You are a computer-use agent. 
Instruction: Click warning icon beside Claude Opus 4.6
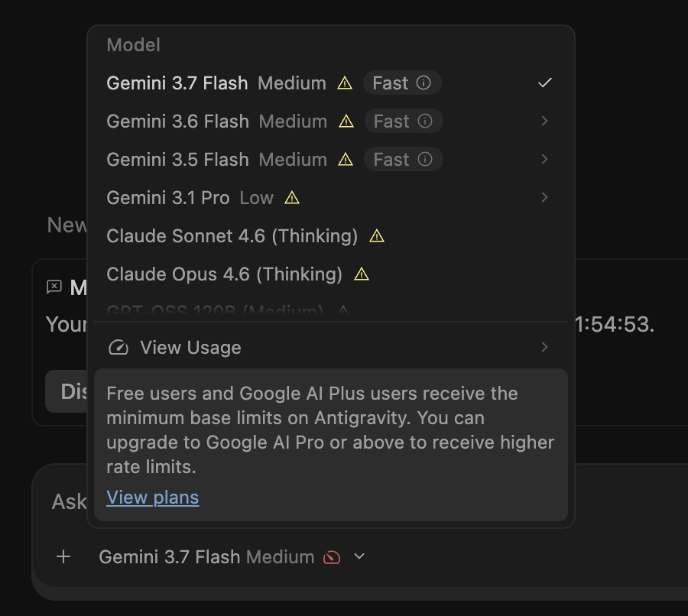click(362, 274)
